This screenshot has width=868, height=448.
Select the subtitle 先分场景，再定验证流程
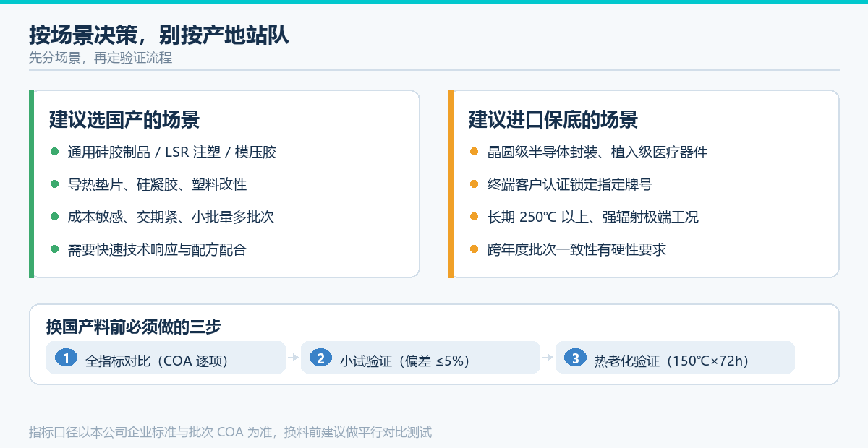tap(101, 59)
